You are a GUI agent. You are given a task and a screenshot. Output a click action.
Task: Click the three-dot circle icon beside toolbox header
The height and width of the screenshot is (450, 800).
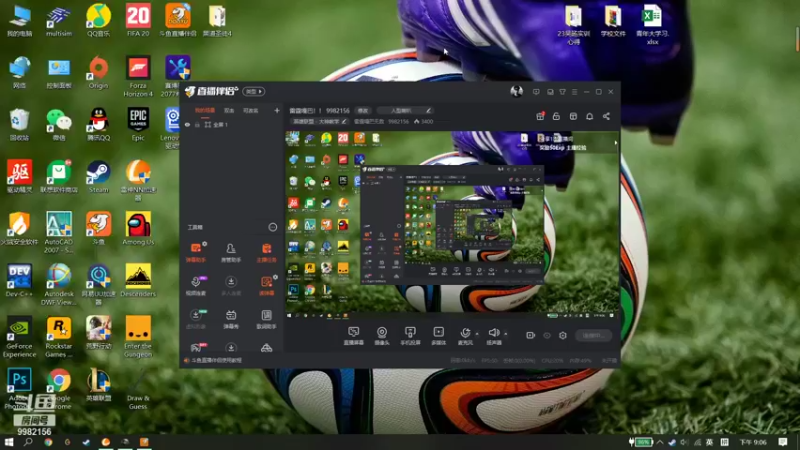click(272, 227)
